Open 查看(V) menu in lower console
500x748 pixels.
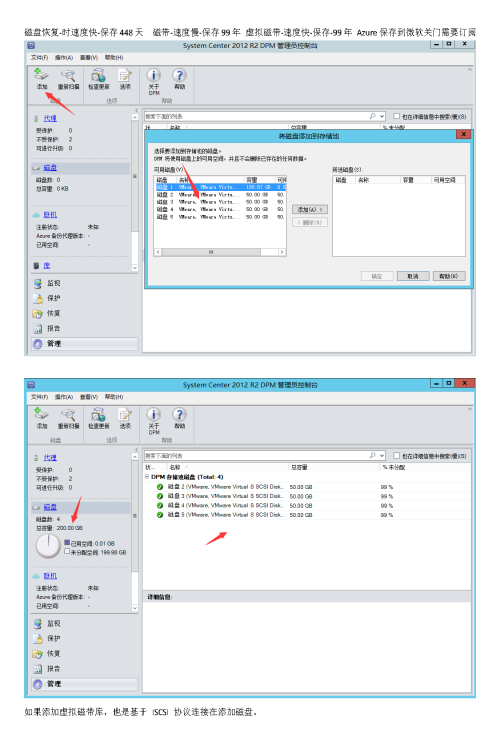click(x=88, y=397)
